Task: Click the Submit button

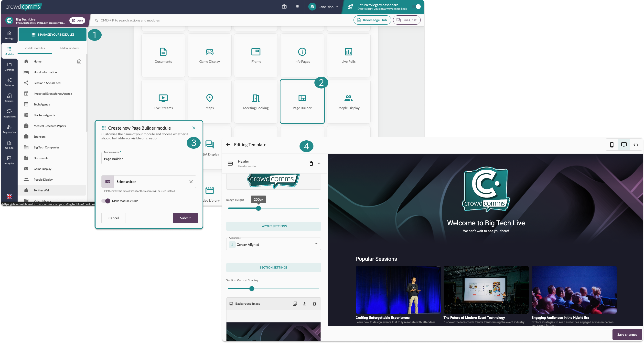Action: (x=185, y=218)
